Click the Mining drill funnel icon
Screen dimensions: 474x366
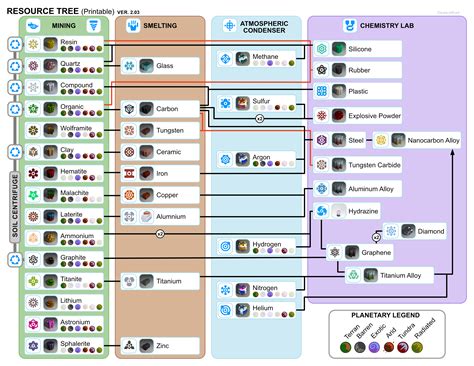point(94,26)
